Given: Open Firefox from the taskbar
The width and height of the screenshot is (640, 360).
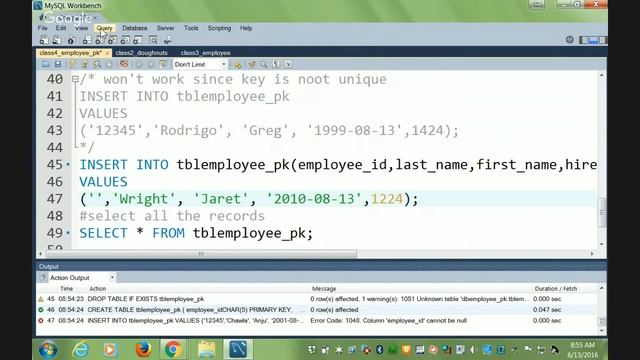Looking at the screenshot, I should click(x=143, y=350).
